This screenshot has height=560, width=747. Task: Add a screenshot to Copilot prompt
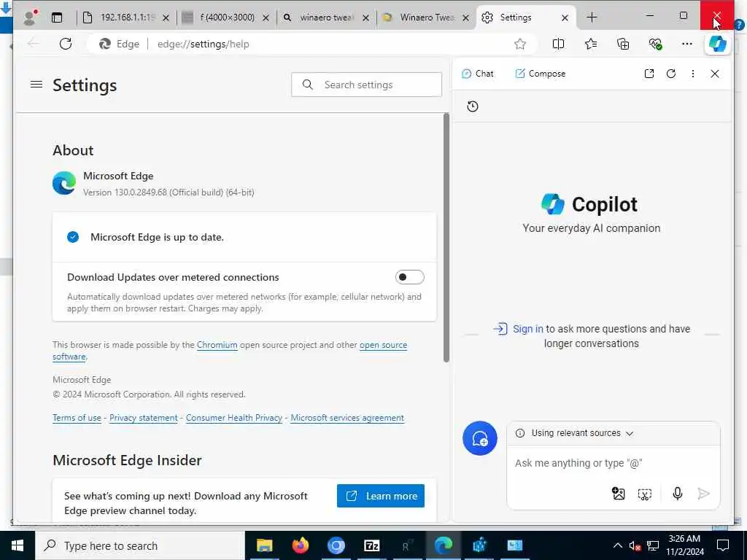click(645, 494)
